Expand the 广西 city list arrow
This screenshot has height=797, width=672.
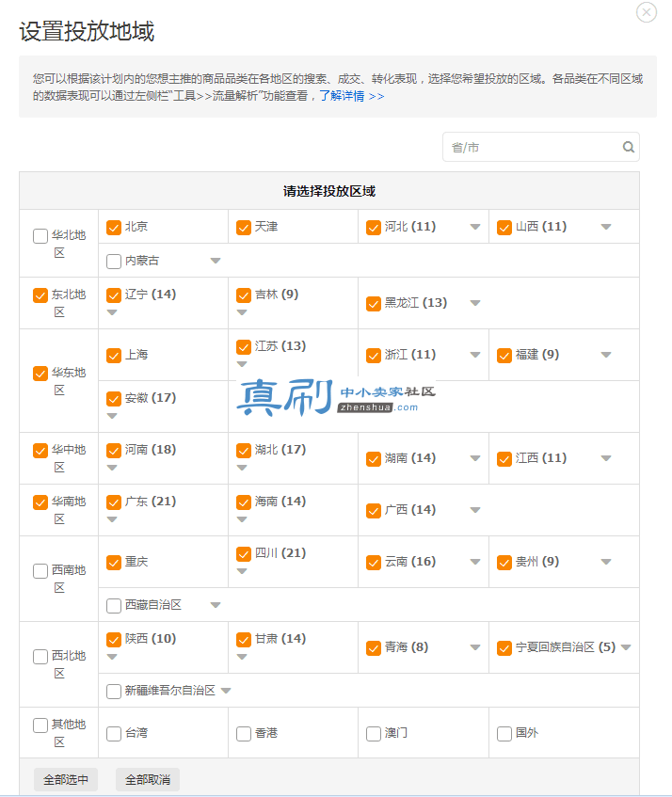pyautogui.click(x=475, y=510)
